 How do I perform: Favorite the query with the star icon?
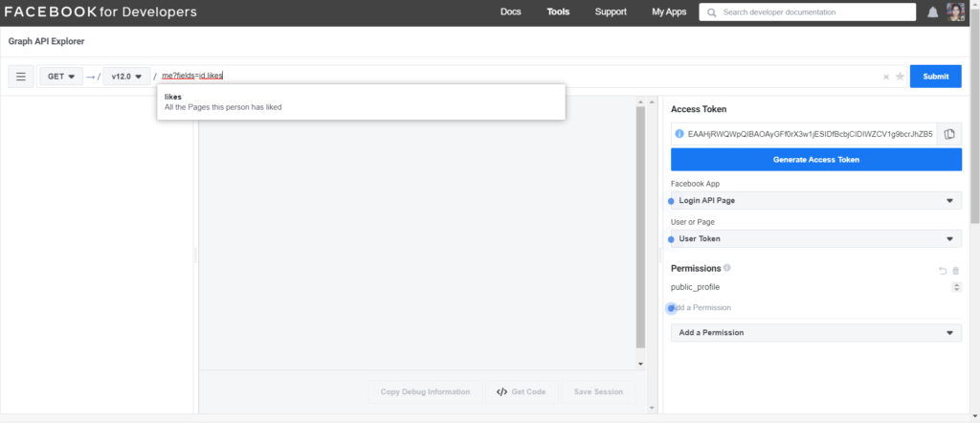900,77
